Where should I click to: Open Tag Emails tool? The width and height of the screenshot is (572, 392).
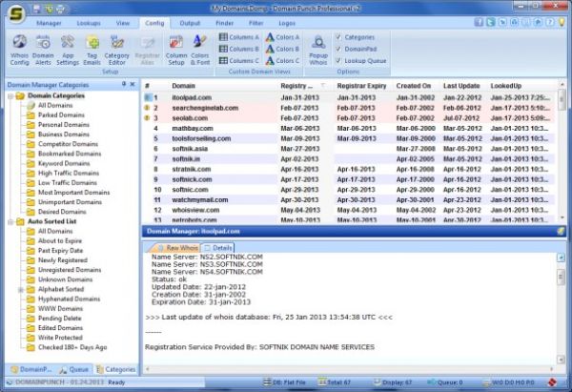tap(92, 50)
